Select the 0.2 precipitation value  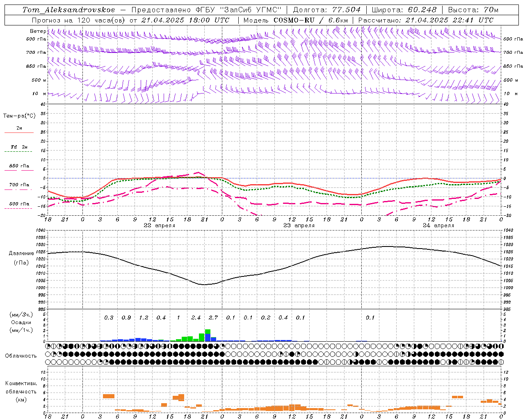[266, 318]
